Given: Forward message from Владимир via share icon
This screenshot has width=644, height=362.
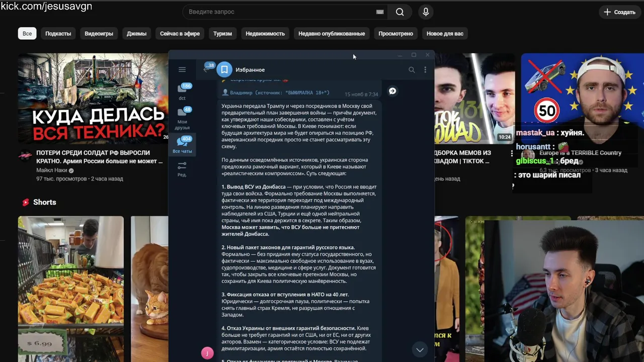Looking at the screenshot, I should pos(392,91).
